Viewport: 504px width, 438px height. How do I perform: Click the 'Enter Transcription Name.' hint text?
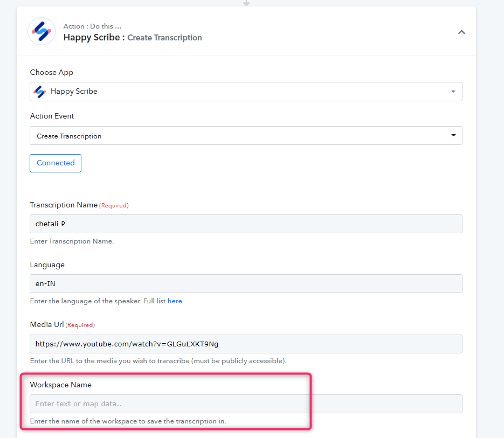pyautogui.click(x=72, y=241)
